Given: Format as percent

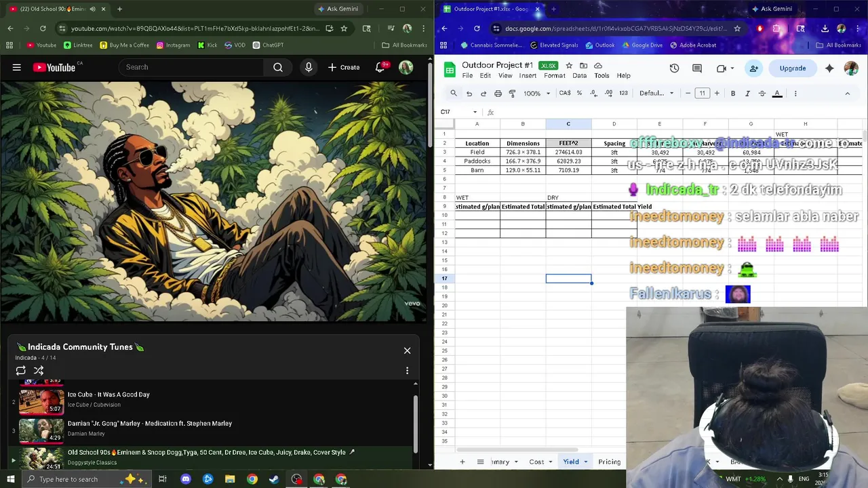Looking at the screenshot, I should click(579, 94).
